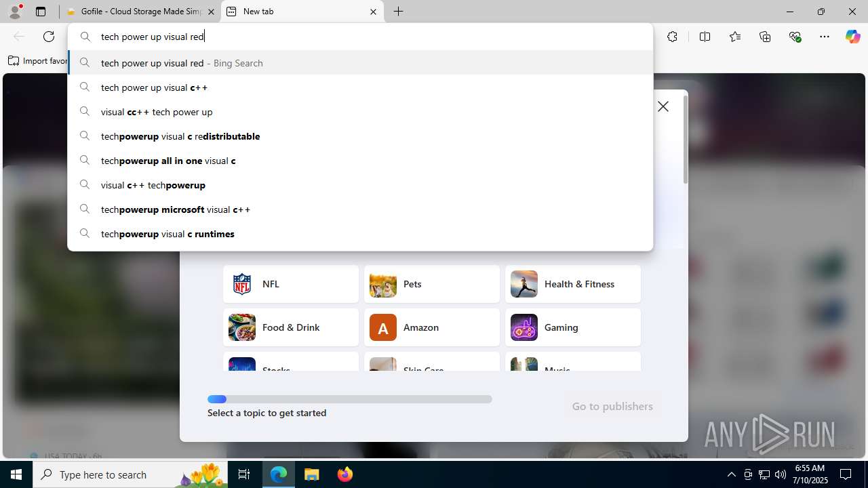Open the tab actions menu icon
Image resolution: width=868 pixels, height=488 pixels.
coord(41,12)
